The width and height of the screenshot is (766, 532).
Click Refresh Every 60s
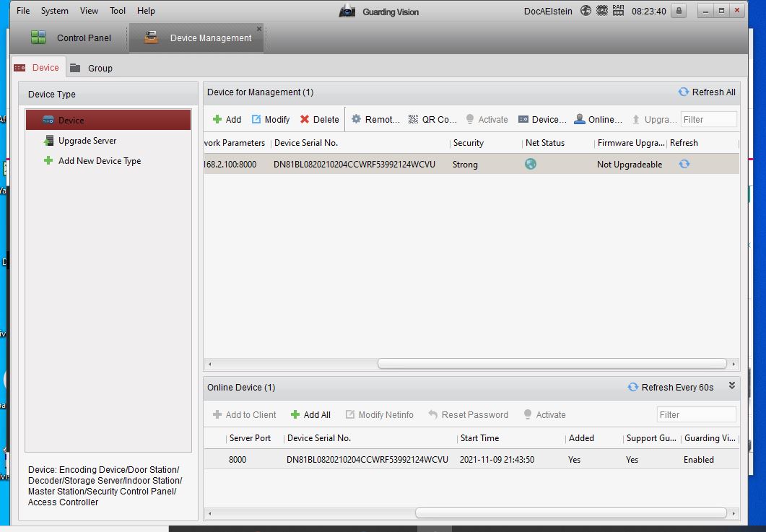[x=670, y=387]
